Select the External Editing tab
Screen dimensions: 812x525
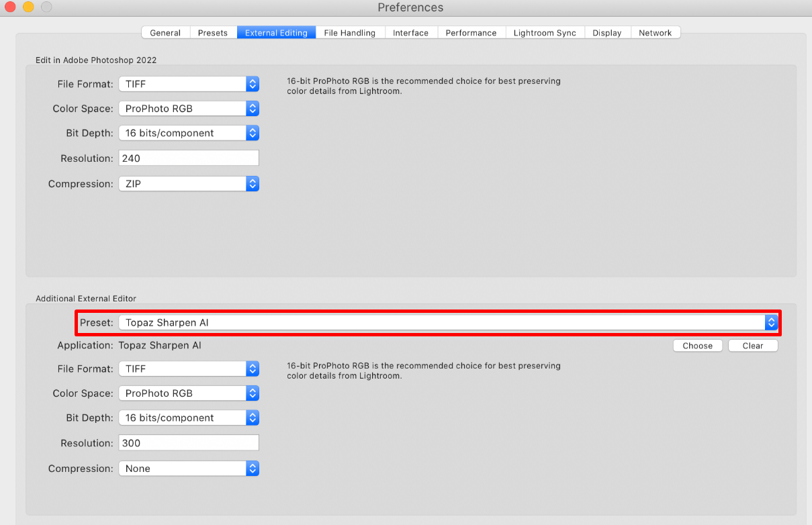click(x=276, y=32)
